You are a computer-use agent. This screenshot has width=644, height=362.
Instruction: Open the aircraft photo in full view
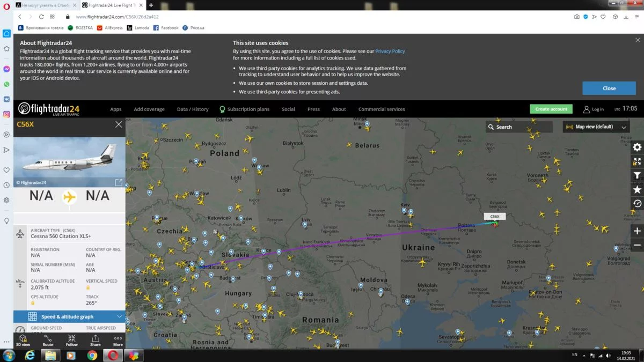point(119,182)
